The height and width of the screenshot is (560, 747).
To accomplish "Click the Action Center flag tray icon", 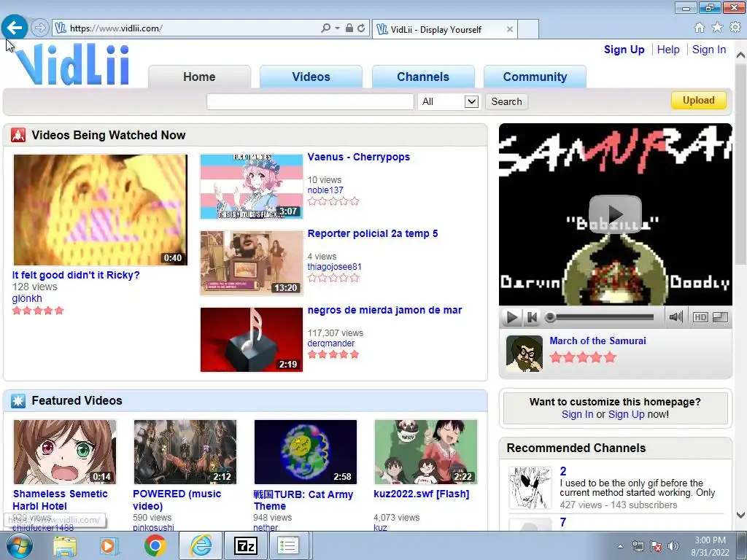I will 656,546.
